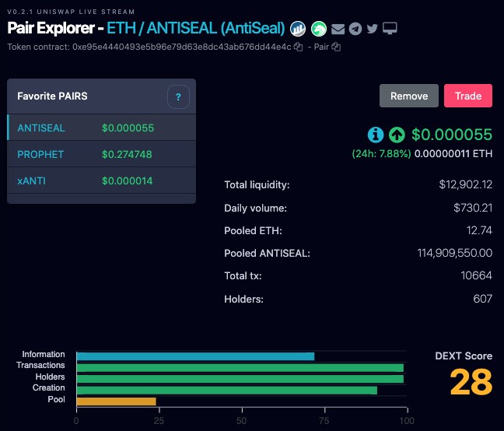Screen dimensions: 504x431
Task: Click the desktop monitor website icon
Action: pos(390,28)
